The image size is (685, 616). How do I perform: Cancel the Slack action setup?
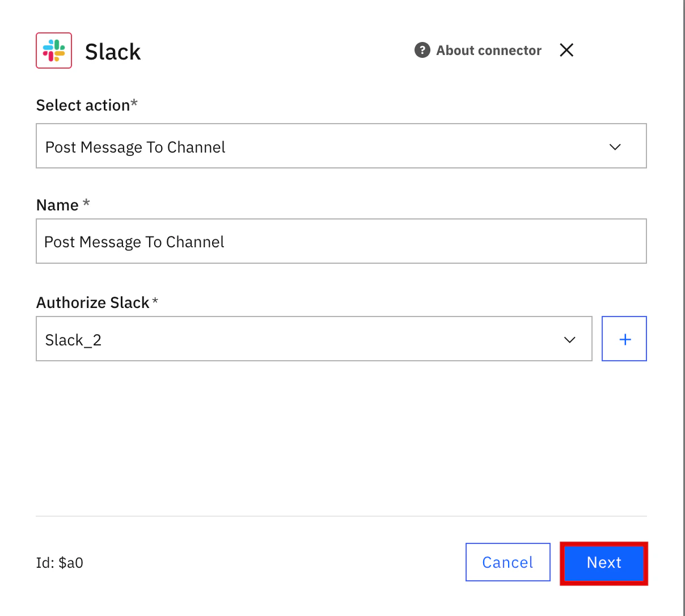[x=508, y=562]
